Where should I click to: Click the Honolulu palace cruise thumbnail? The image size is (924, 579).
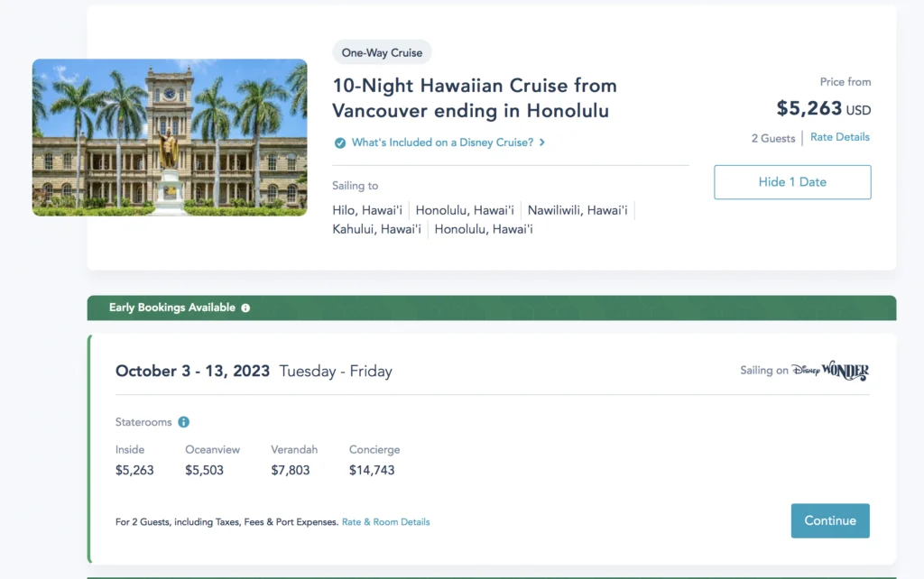click(170, 137)
